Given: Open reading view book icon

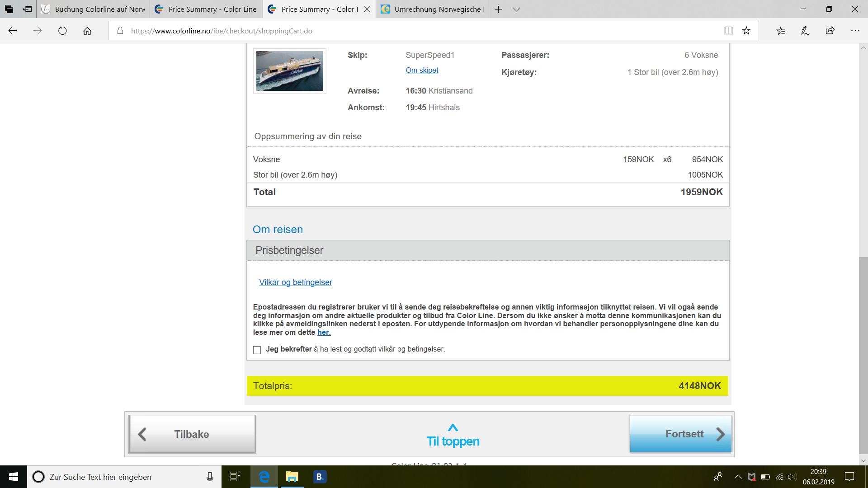Looking at the screenshot, I should coord(728,31).
